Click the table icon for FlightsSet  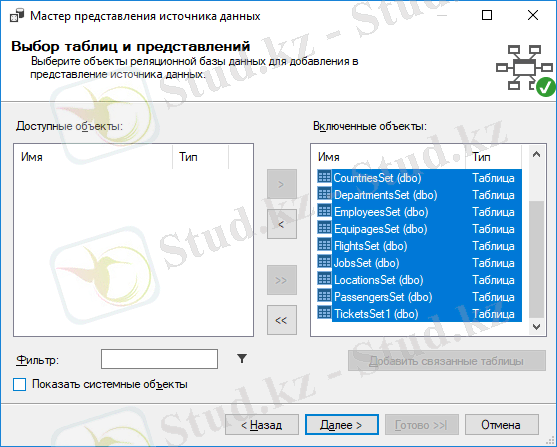tap(324, 246)
